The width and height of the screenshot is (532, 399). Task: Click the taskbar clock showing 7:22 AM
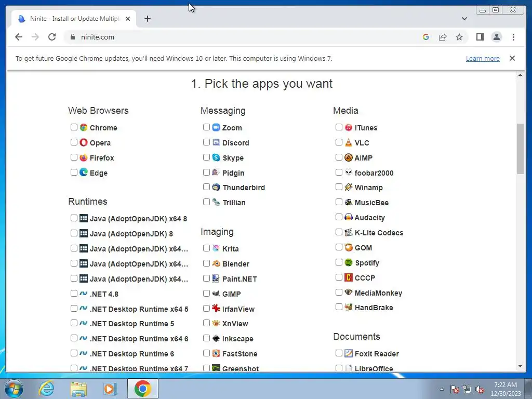coord(506,389)
